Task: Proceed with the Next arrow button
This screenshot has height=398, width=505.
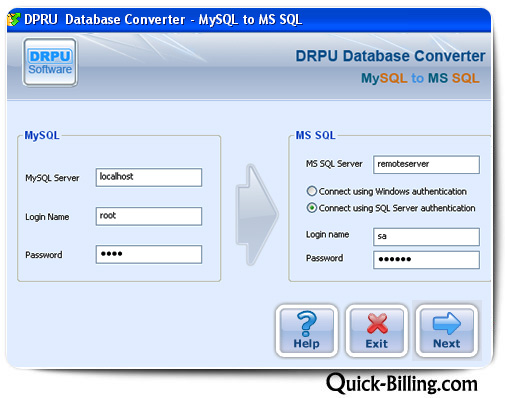Action: tap(447, 330)
